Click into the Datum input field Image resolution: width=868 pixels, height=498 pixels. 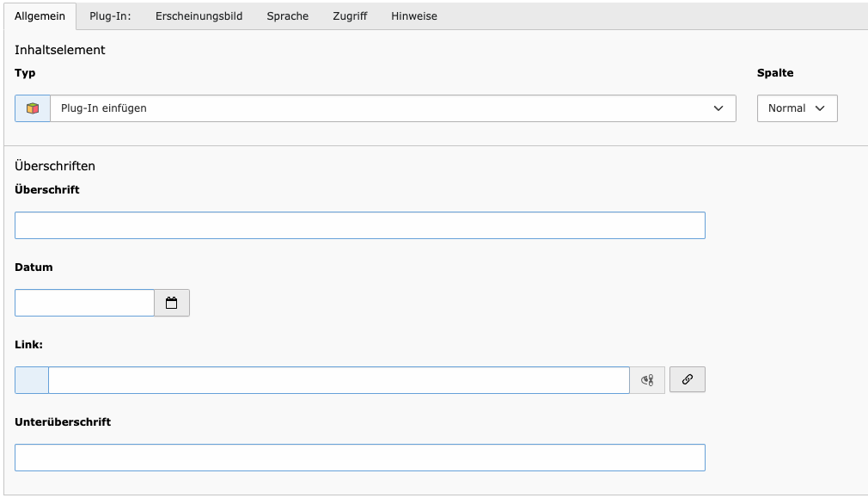[x=84, y=303]
